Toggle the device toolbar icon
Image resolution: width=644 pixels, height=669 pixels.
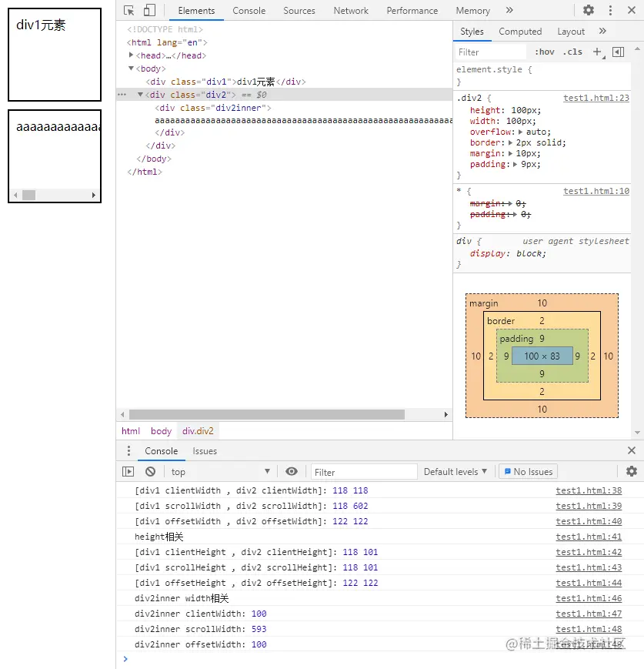tap(149, 10)
